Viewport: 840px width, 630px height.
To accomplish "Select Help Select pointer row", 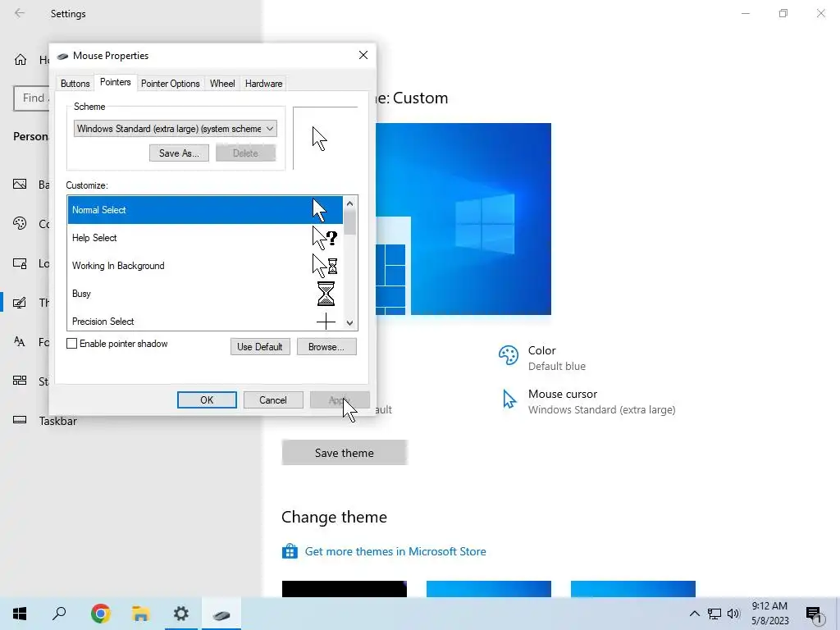I will [205, 238].
